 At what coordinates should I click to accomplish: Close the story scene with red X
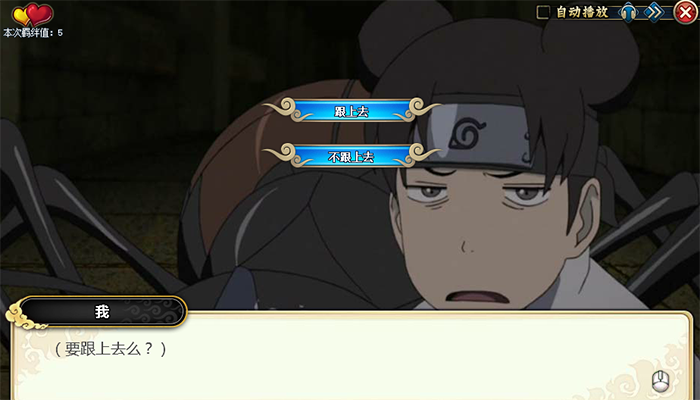coord(685,12)
